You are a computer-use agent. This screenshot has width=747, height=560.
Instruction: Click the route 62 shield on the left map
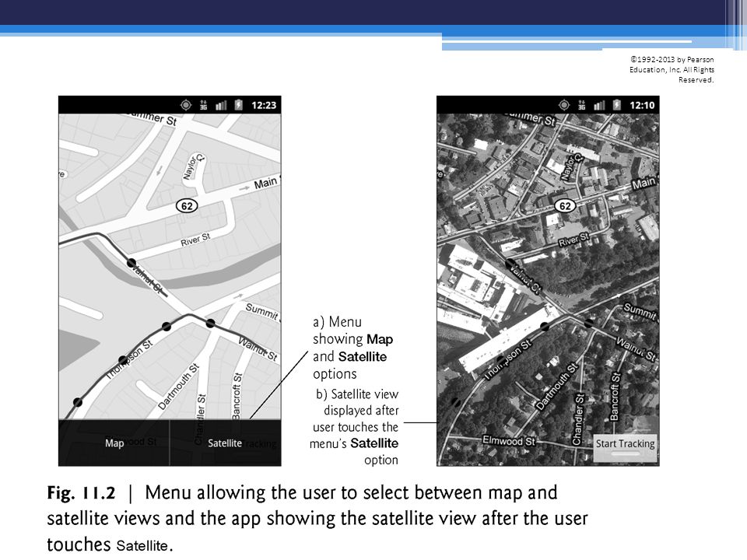pyautogui.click(x=187, y=205)
